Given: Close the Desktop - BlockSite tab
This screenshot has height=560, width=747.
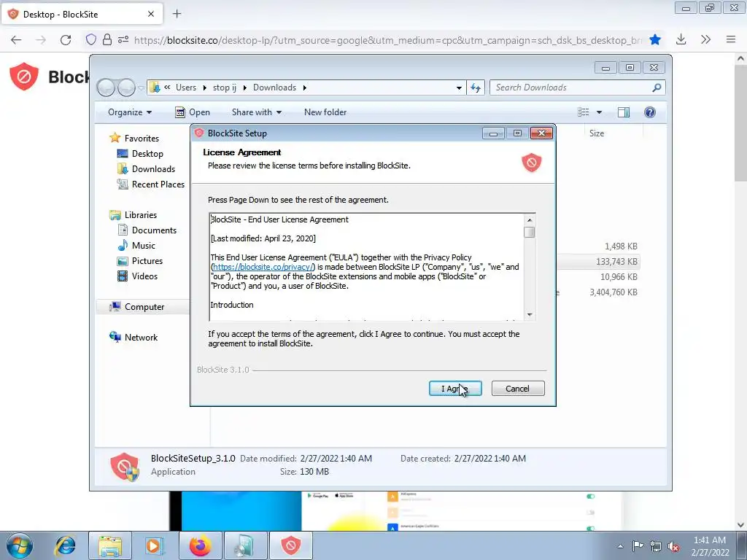Looking at the screenshot, I should 151,14.
